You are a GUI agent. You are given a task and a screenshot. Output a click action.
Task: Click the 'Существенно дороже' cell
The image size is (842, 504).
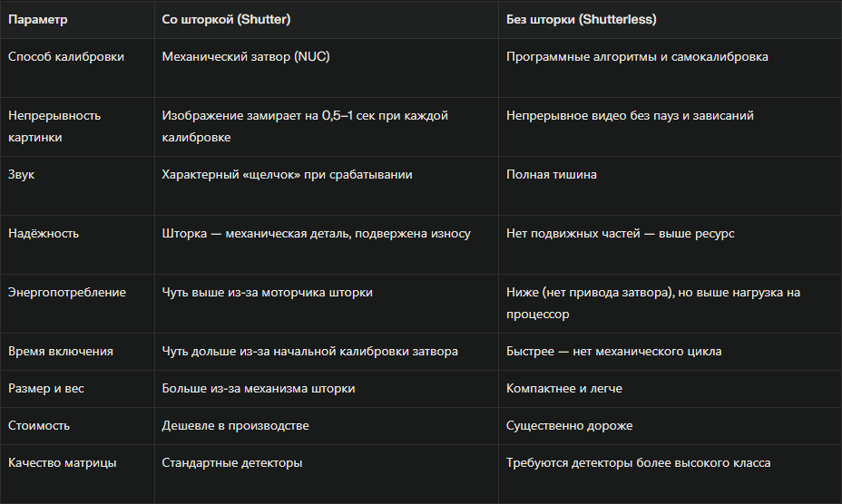pos(569,425)
